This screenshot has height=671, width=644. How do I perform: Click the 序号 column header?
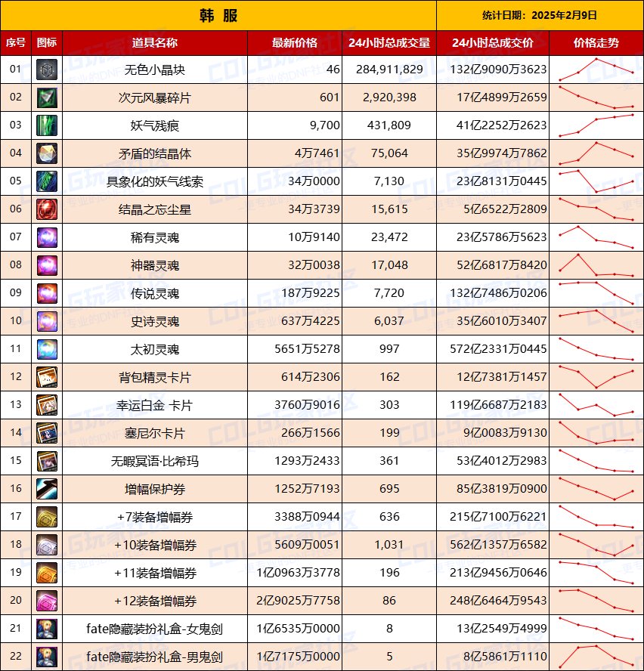click(16, 43)
